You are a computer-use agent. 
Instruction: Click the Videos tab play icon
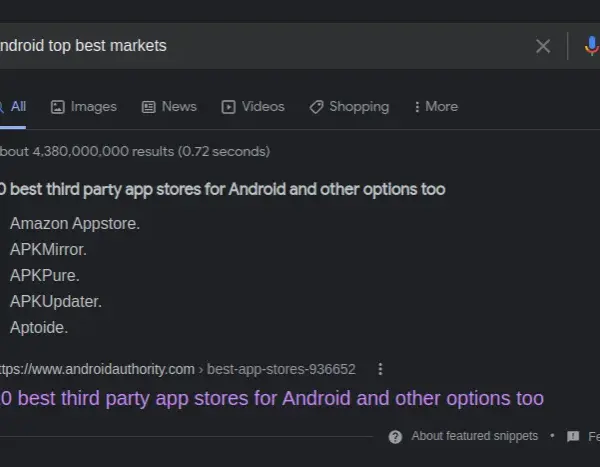228,107
